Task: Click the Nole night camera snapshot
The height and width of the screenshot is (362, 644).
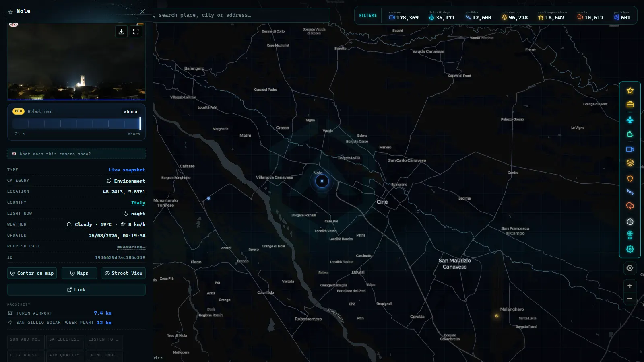Action: pos(76,61)
